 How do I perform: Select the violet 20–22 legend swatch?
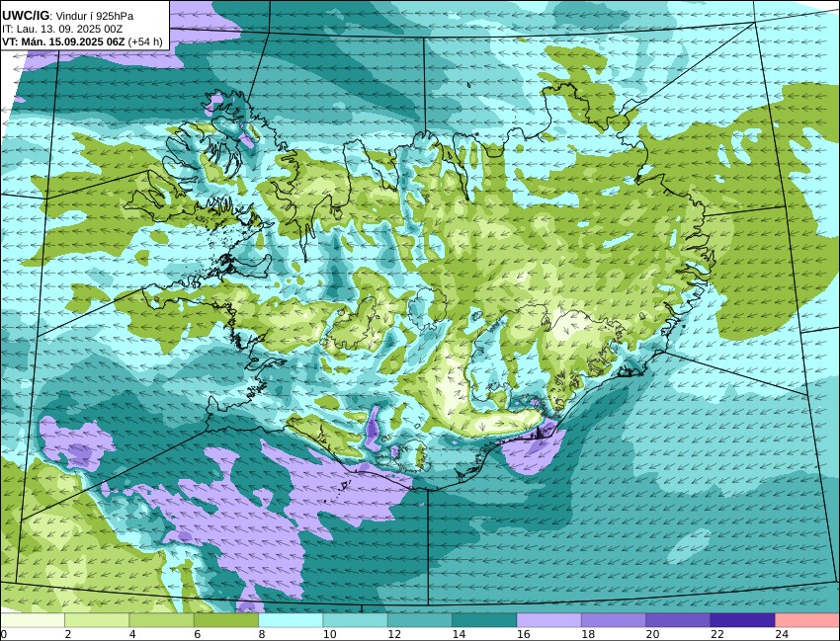(678, 620)
